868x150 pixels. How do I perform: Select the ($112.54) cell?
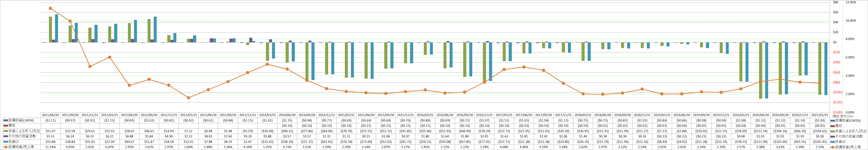point(760,131)
